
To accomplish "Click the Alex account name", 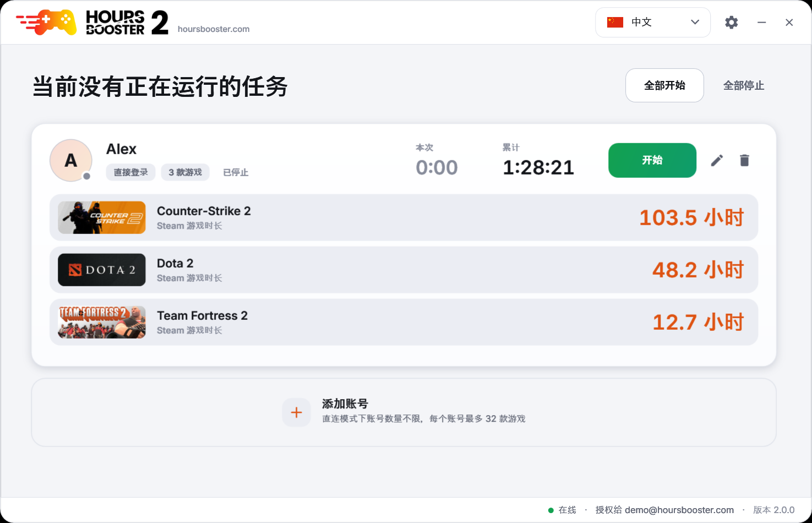I will pos(121,149).
